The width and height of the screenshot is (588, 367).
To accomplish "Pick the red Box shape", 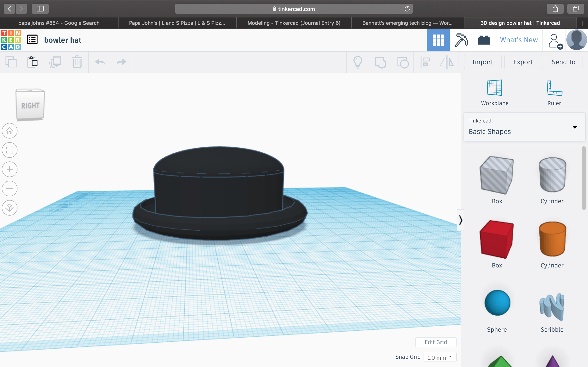I will point(496,239).
